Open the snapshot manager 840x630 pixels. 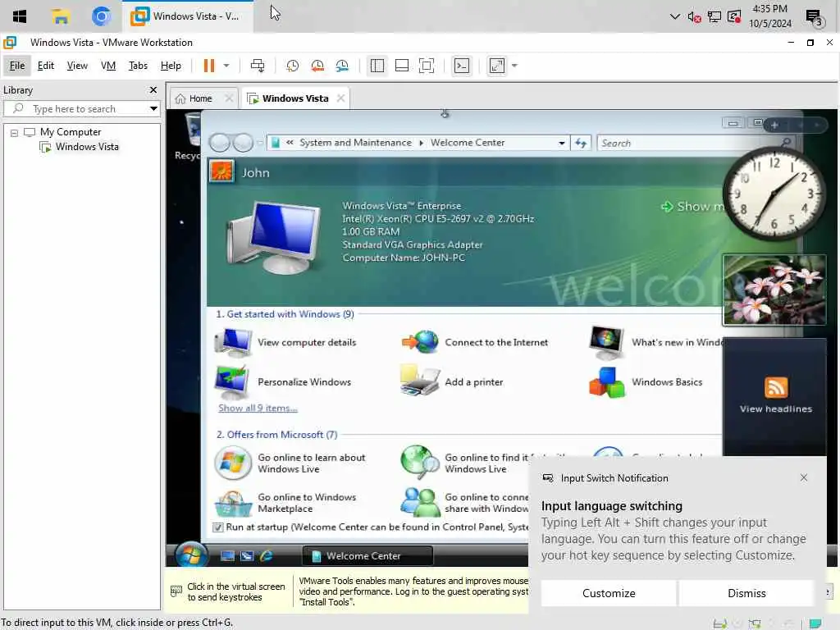pyautogui.click(x=342, y=66)
